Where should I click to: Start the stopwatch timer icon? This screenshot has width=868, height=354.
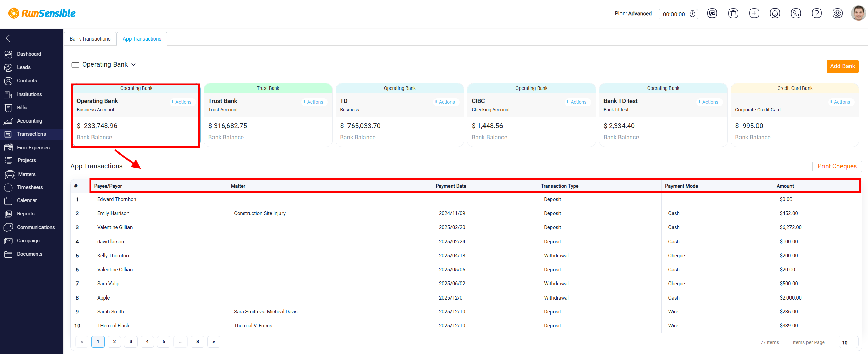pyautogui.click(x=692, y=14)
